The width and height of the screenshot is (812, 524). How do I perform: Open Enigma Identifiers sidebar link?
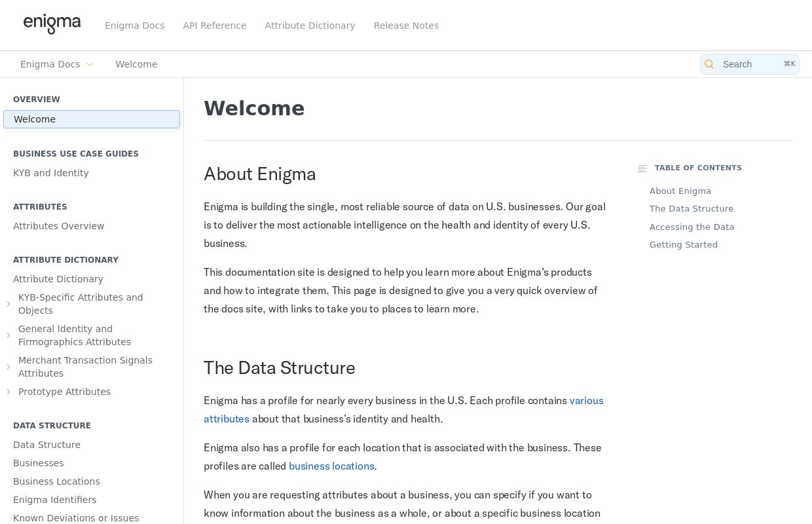55,500
